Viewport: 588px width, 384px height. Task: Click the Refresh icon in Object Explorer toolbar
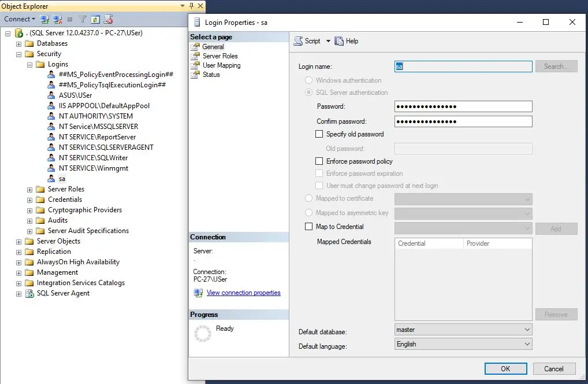point(95,19)
